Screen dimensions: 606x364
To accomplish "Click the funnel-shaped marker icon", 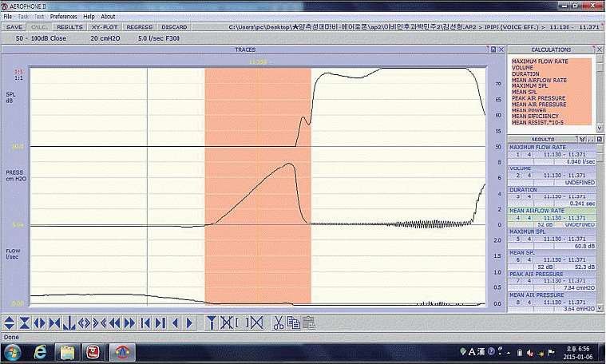I will tap(211, 322).
